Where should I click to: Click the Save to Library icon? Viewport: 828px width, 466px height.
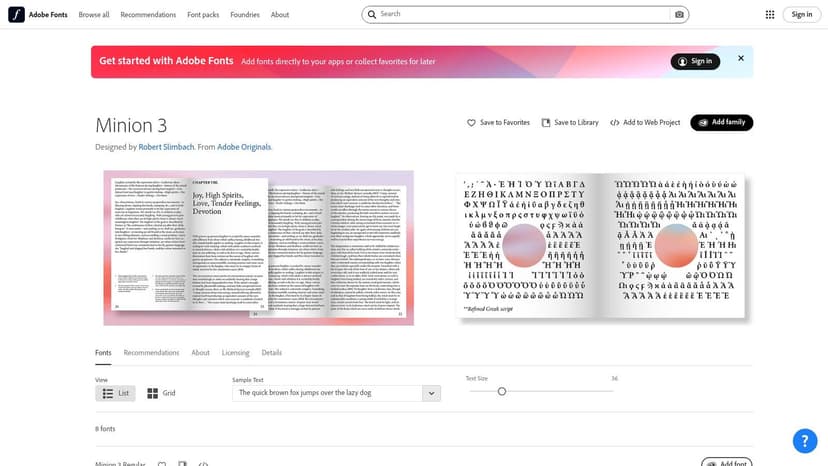[x=546, y=123]
